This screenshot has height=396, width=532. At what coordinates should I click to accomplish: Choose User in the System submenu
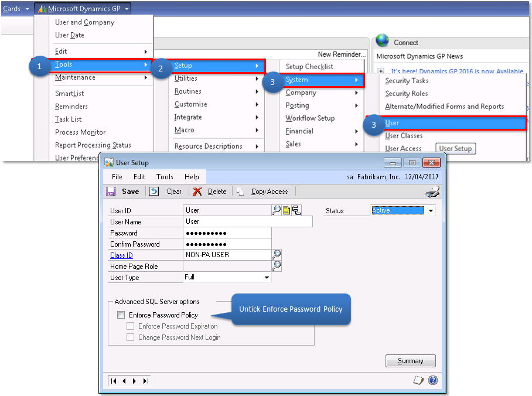[x=455, y=123]
